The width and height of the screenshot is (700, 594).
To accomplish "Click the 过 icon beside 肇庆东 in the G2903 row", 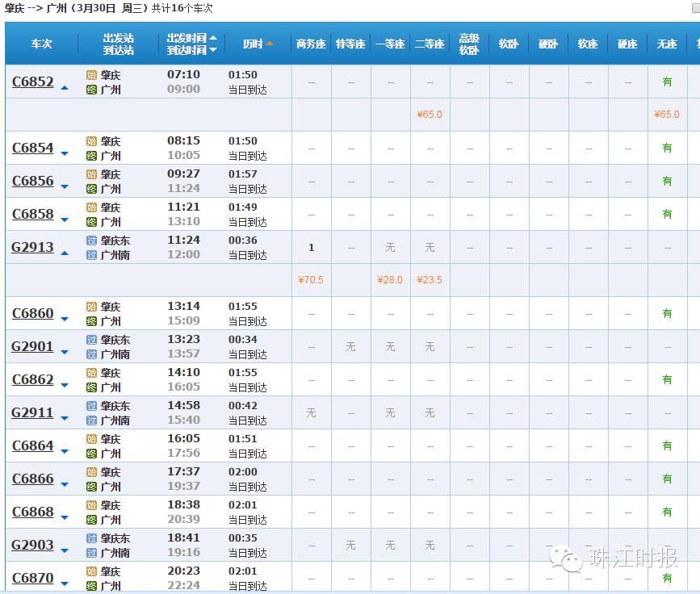I will click(x=91, y=538).
